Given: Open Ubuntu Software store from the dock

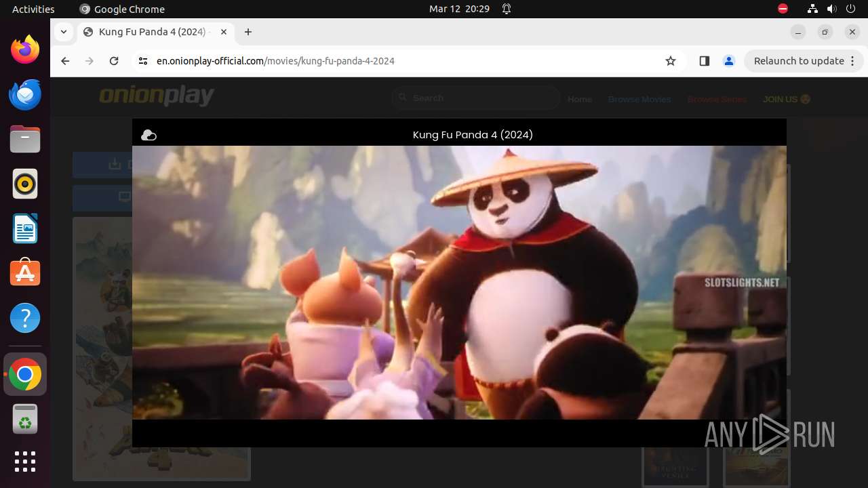Looking at the screenshot, I should tap(25, 273).
